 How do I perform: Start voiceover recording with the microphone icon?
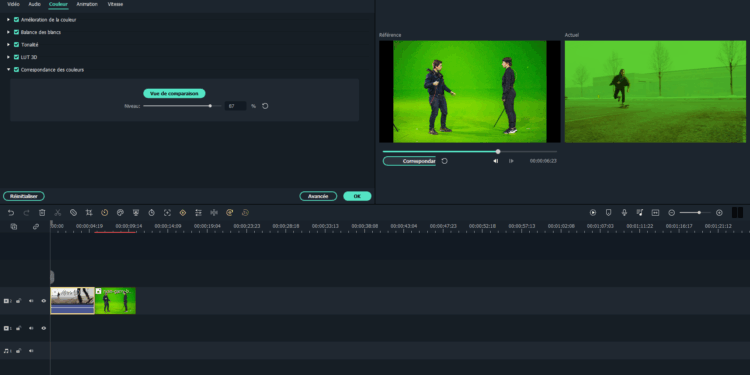point(624,212)
